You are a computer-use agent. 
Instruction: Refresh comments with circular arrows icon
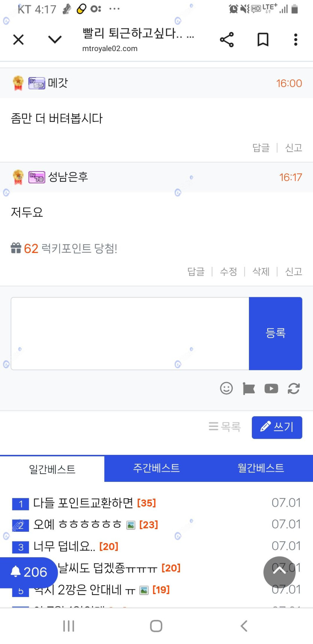294,388
